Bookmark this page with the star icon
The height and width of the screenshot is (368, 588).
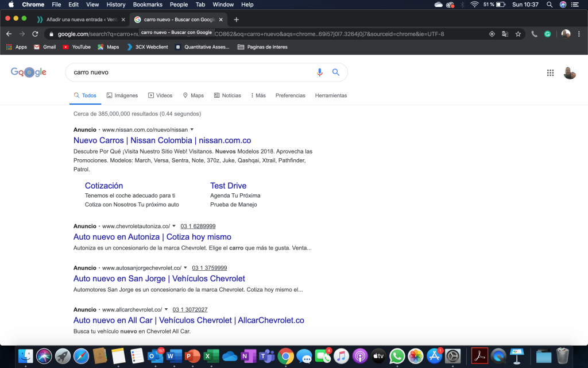(518, 34)
